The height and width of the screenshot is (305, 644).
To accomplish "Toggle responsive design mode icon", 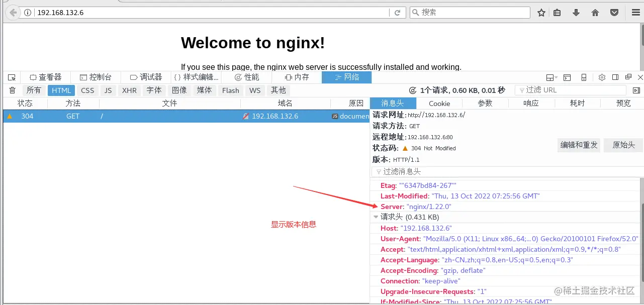I will click(x=584, y=77).
